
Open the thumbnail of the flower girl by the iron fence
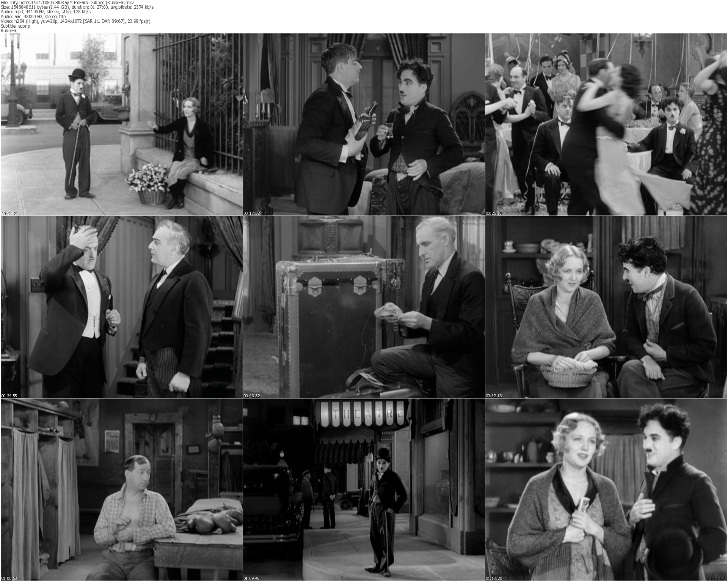(x=121, y=124)
